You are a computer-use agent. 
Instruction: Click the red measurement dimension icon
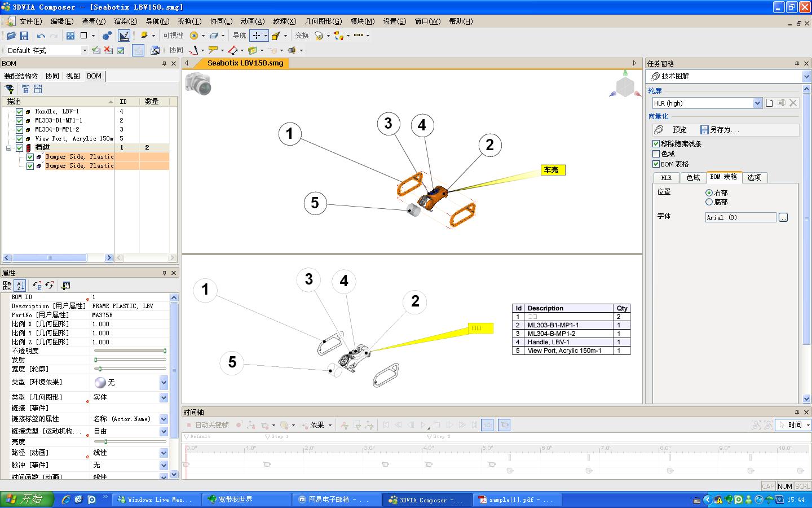[232, 50]
